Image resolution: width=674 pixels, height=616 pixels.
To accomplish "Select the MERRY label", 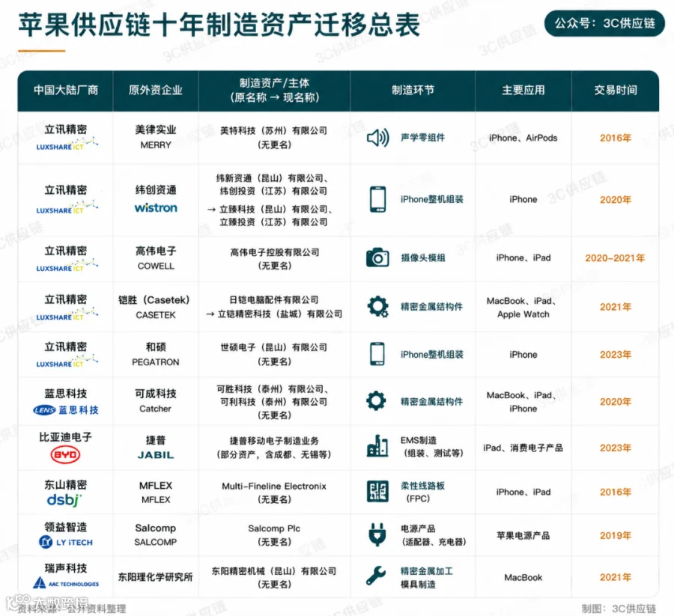I will [156, 145].
